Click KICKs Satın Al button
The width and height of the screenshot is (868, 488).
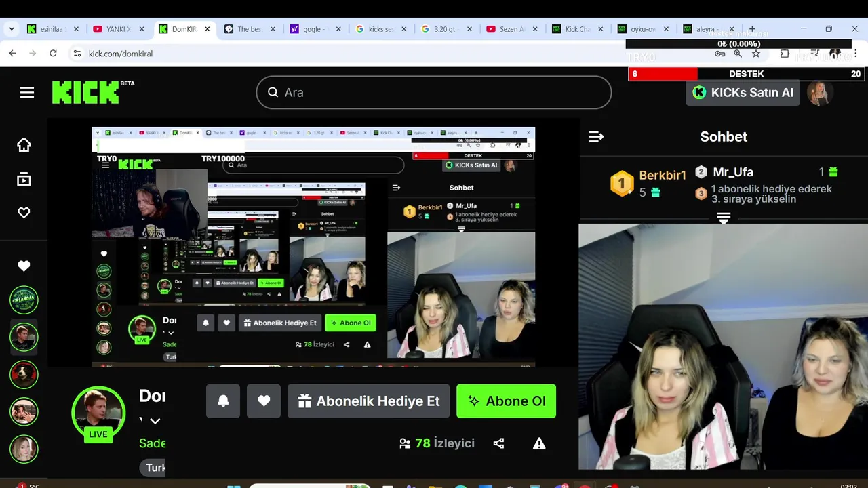click(743, 93)
